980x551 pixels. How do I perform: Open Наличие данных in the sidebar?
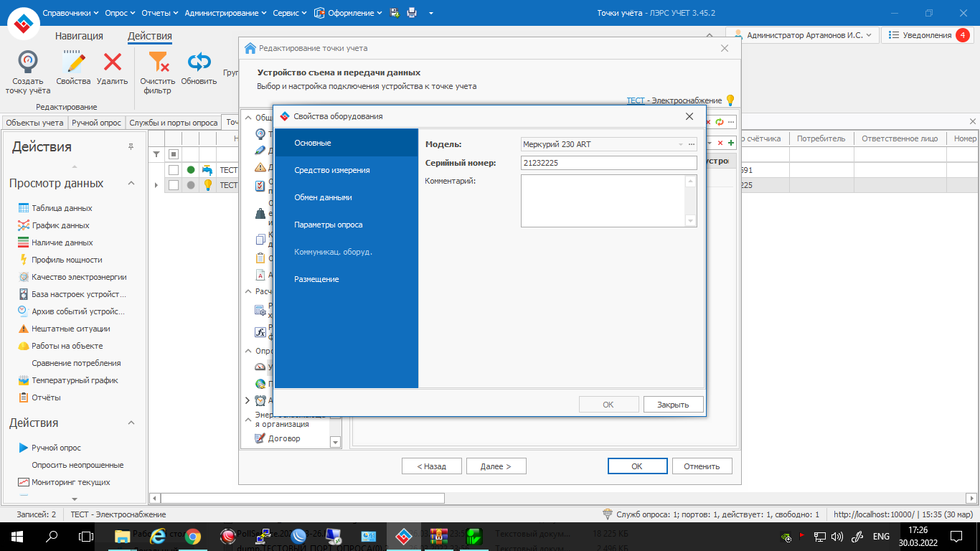(x=62, y=242)
